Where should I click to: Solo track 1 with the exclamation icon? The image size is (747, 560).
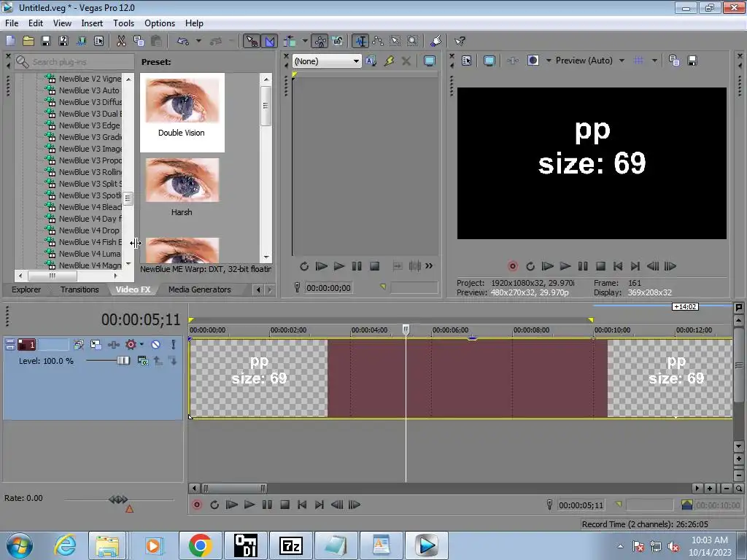pyautogui.click(x=174, y=344)
